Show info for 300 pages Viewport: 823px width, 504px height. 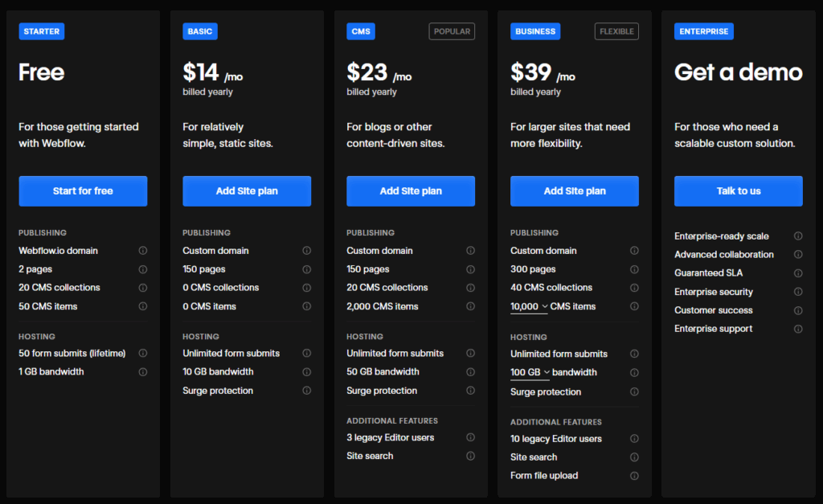[x=634, y=269]
